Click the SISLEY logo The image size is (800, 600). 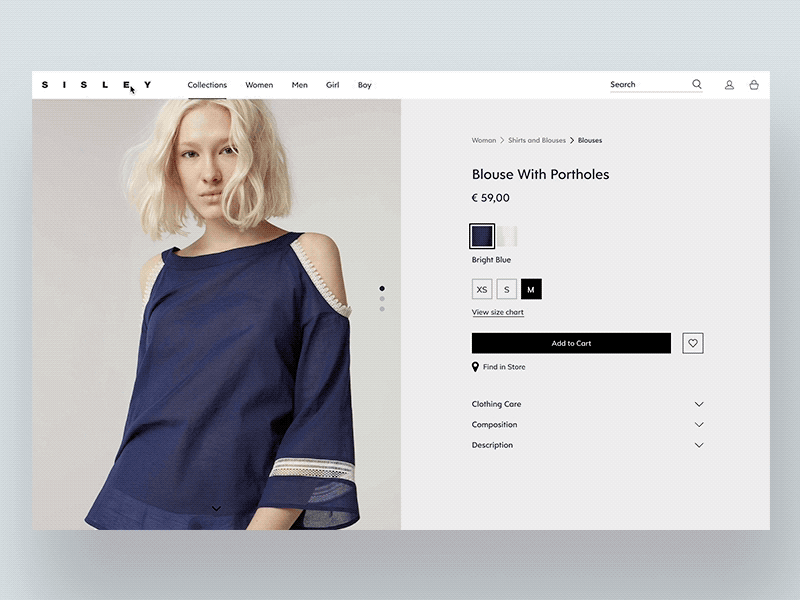tap(97, 84)
